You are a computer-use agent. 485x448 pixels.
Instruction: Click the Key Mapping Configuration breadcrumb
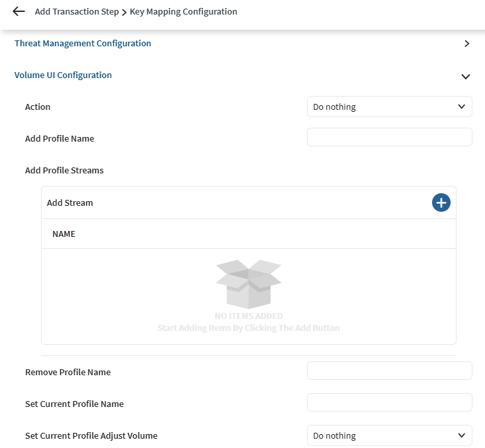click(x=183, y=12)
